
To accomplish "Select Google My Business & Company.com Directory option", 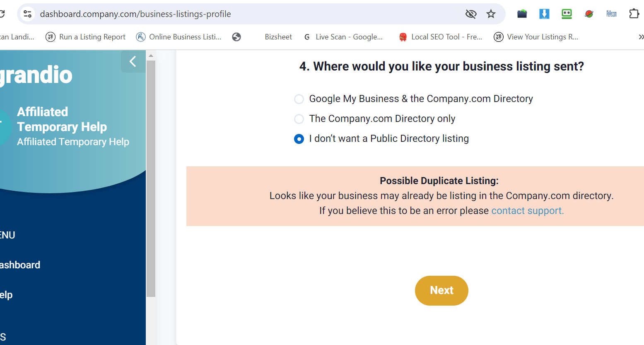I will point(299,99).
